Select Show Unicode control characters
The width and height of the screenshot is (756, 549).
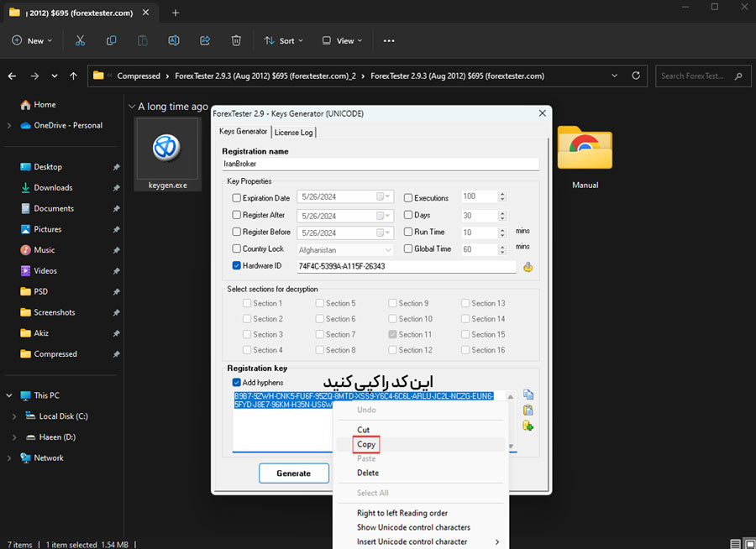413,527
